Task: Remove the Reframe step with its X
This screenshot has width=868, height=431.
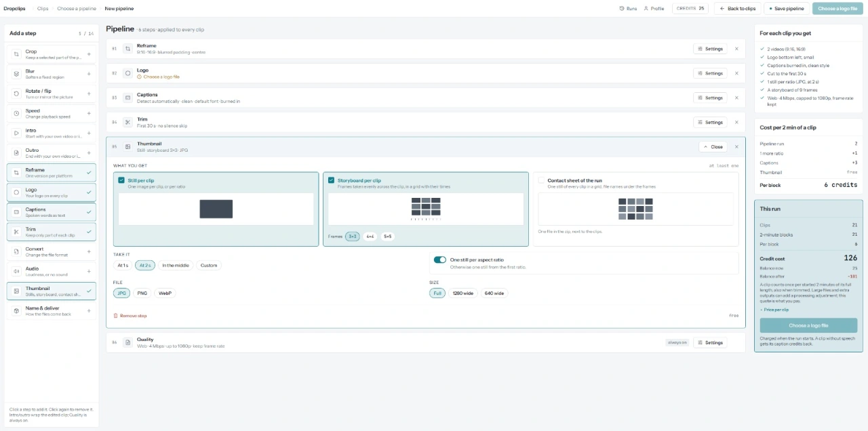Action: 736,49
